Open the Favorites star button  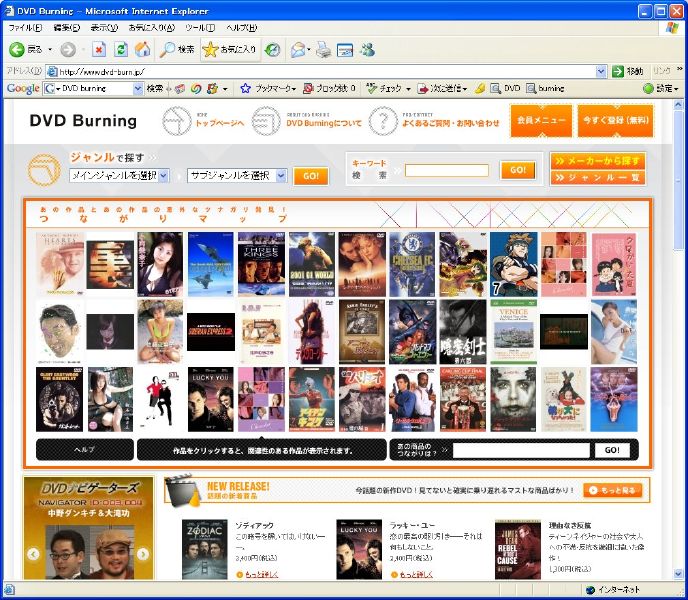pos(229,49)
